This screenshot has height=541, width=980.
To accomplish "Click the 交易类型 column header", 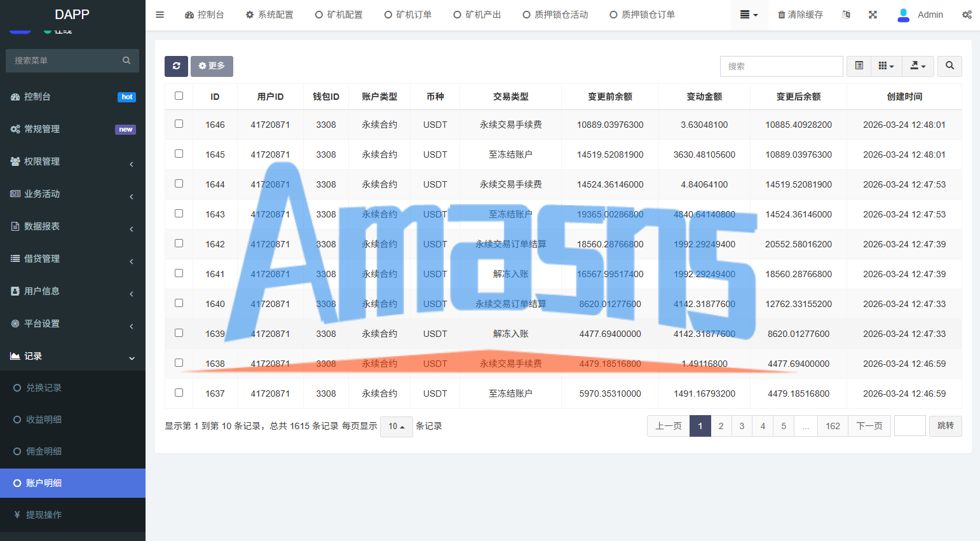I will coord(511,97).
